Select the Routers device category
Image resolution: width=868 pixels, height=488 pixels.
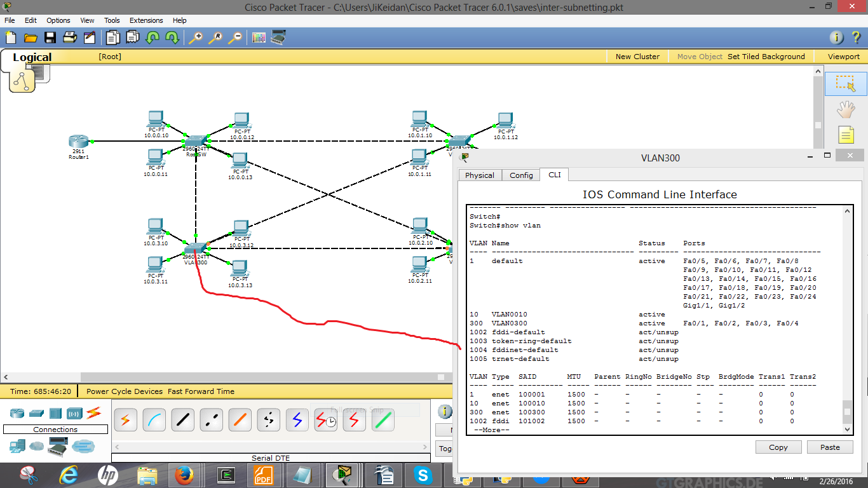coord(17,414)
